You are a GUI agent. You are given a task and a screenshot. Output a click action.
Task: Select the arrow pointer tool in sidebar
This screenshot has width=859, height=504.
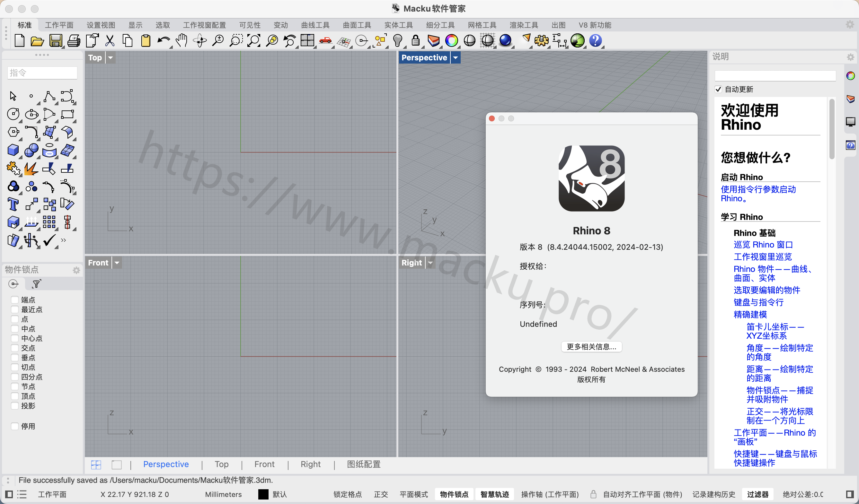click(x=13, y=96)
